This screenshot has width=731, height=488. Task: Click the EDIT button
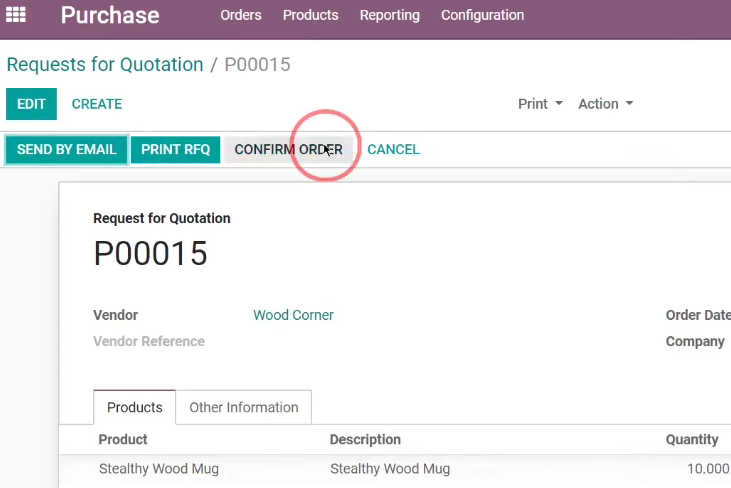[x=31, y=103]
